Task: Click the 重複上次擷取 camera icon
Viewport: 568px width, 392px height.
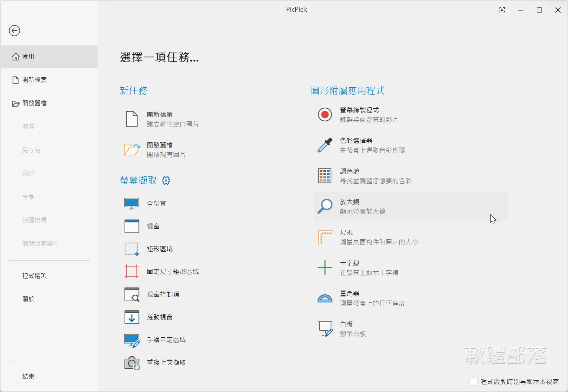Action: pos(132,363)
